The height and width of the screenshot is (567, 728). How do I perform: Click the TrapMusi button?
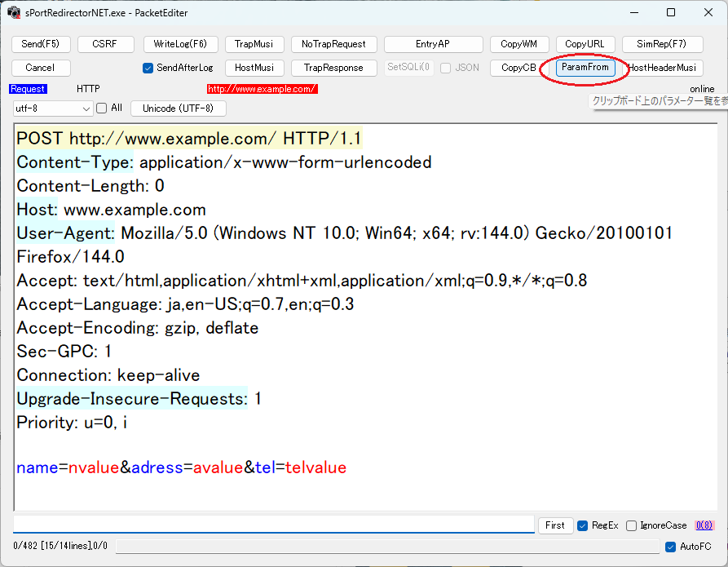point(254,44)
